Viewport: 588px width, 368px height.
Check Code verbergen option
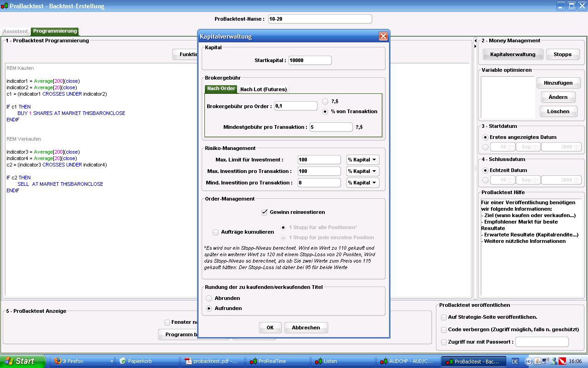click(444, 329)
